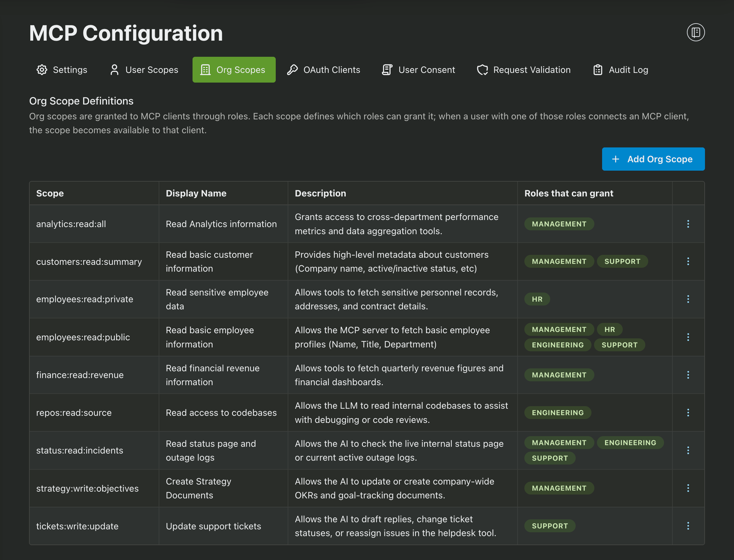This screenshot has width=734, height=560.
Task: Switch to the Settings tab
Action: [62, 70]
